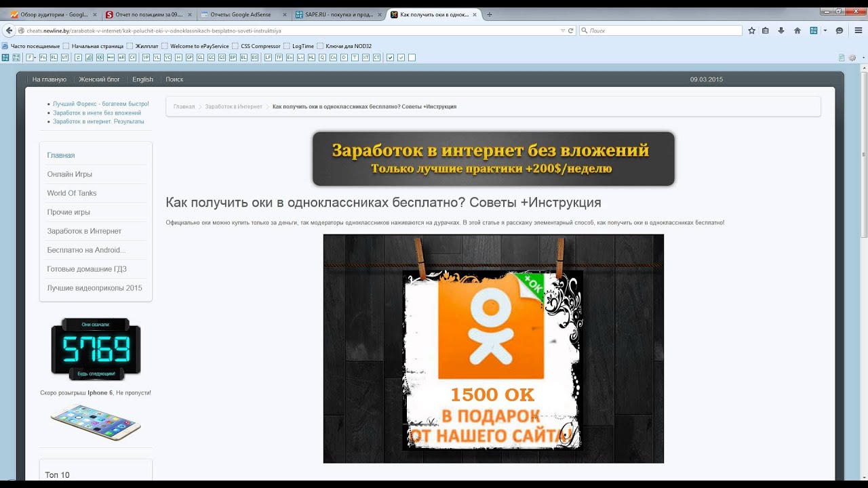Open a new tab with the plus button

point(490,14)
